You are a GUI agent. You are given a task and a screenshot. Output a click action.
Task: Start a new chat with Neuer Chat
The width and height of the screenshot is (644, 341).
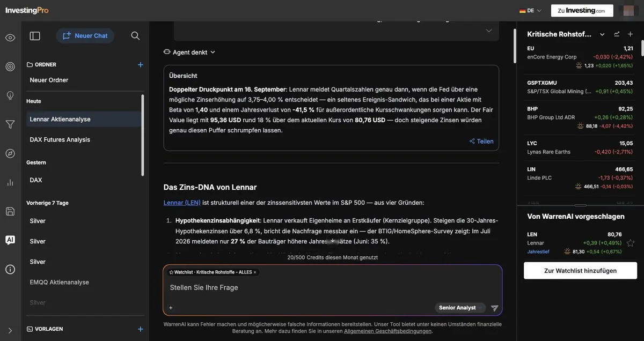pos(85,36)
